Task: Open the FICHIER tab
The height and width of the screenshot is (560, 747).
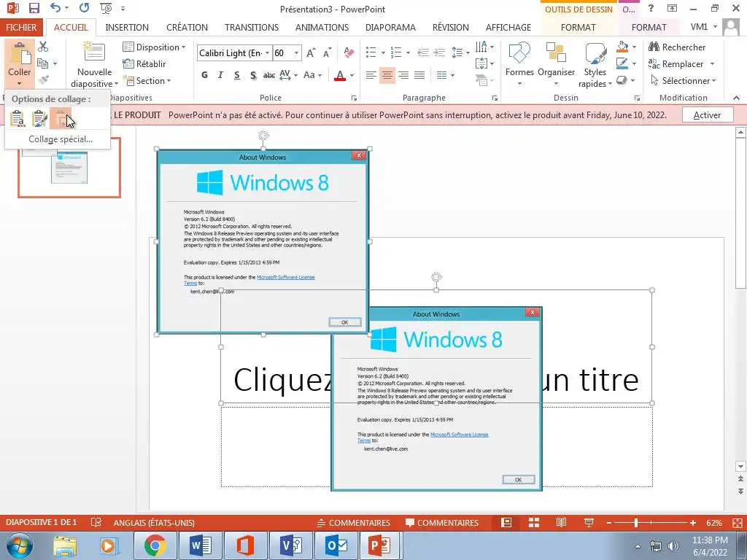Action: click(21, 27)
